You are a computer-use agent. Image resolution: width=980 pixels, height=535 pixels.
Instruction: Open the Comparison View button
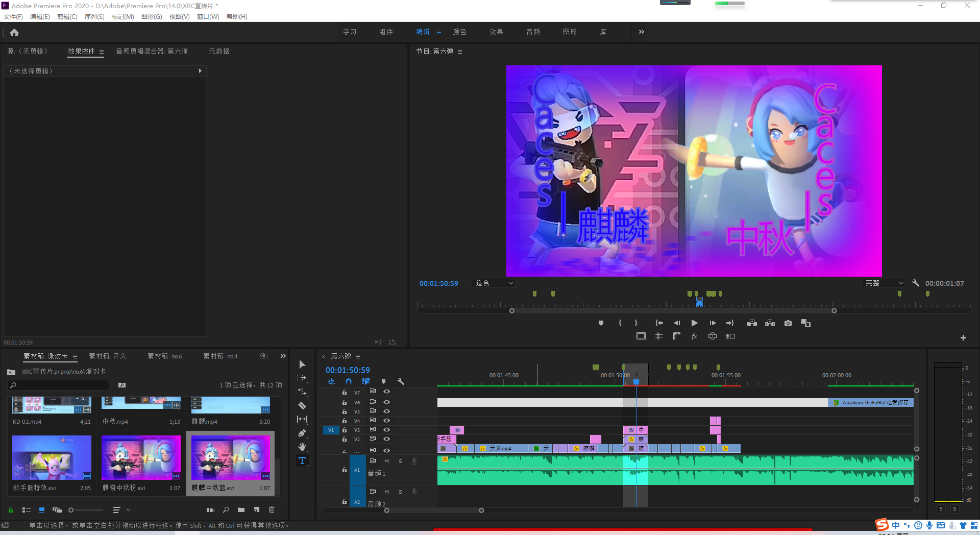point(806,323)
